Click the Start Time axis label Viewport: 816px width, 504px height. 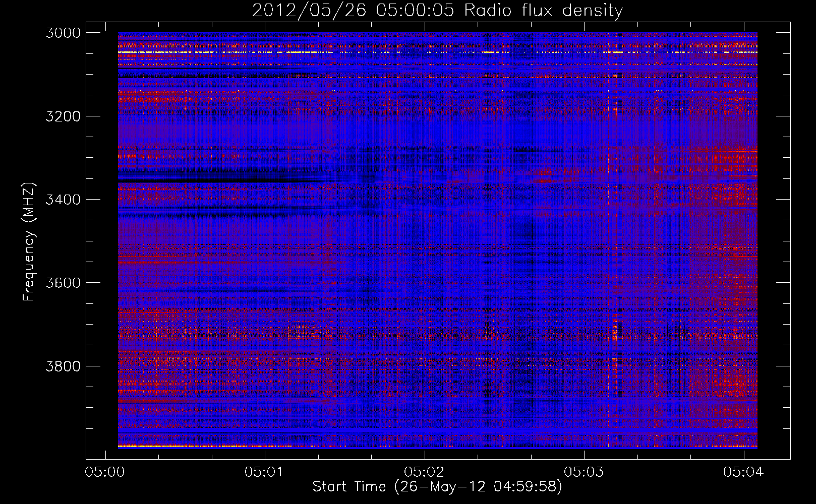click(437, 487)
